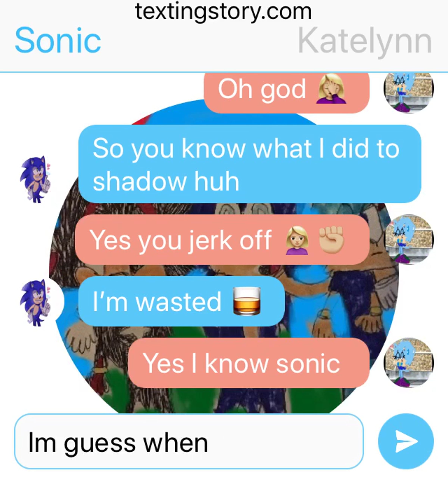Select the "I'm wasted" message bubble
448x482 pixels.
tap(181, 301)
